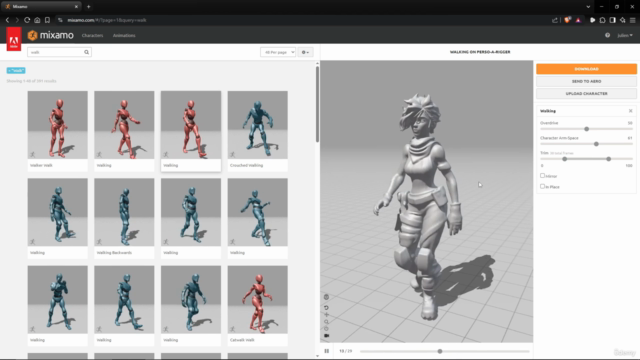Viewport: 640px width, 360px height.
Task: Reload the page with the refresh icon
Action: (x=27, y=20)
